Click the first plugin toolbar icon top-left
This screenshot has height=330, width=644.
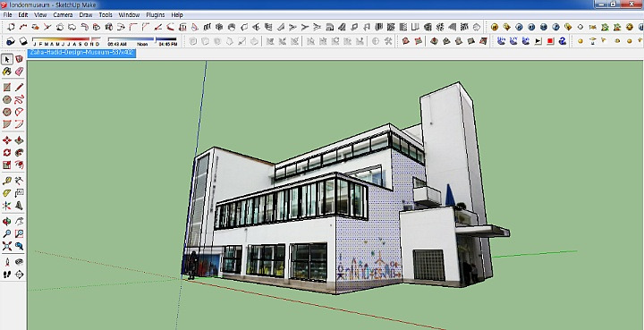click(x=11, y=27)
